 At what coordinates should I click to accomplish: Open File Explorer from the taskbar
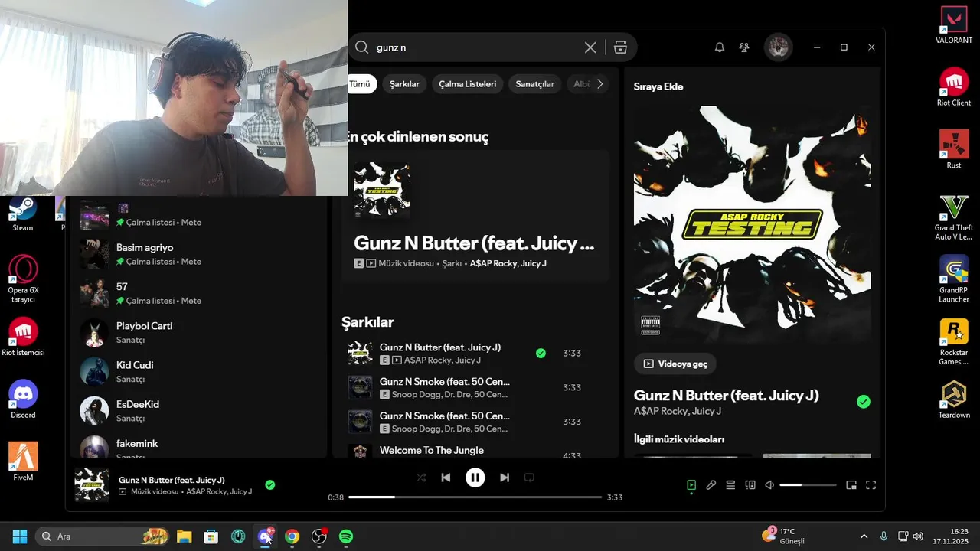pyautogui.click(x=185, y=536)
